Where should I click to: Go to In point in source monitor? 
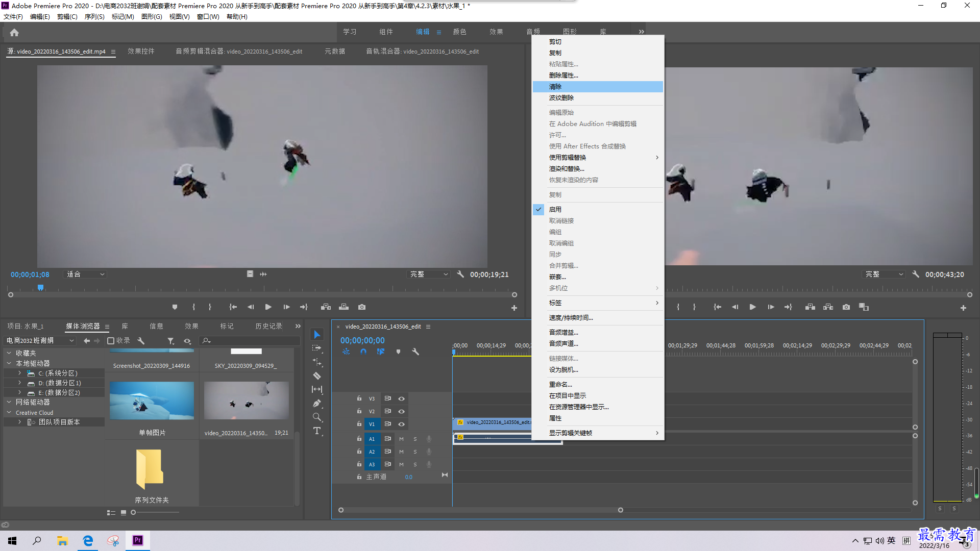coord(233,307)
